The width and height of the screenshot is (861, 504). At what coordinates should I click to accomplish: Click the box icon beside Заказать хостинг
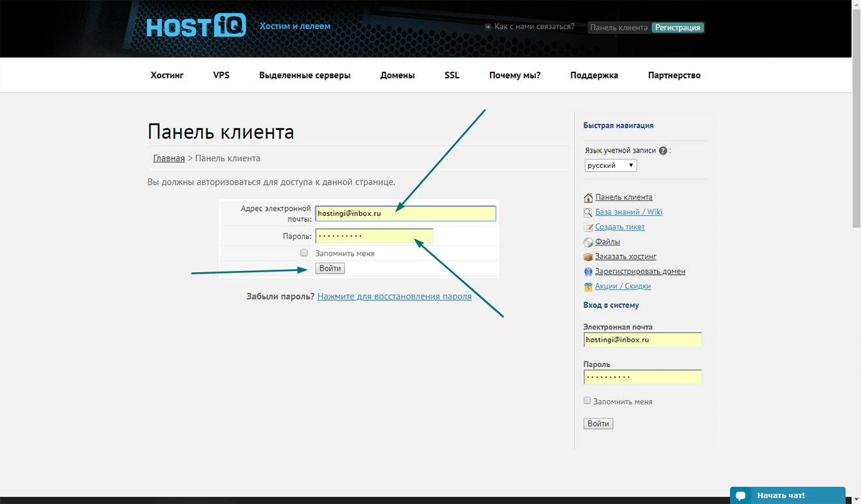(588, 257)
